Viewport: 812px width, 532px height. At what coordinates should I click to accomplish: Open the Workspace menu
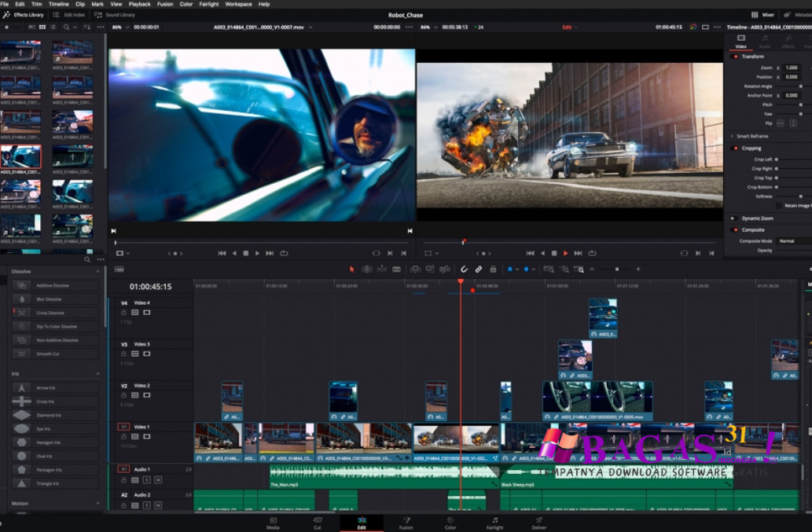point(238,4)
